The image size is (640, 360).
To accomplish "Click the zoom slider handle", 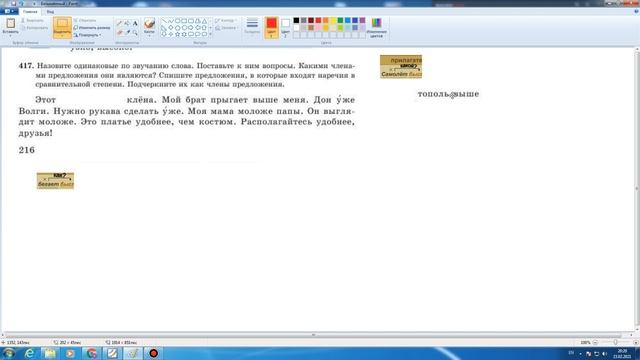I will coord(616,342).
